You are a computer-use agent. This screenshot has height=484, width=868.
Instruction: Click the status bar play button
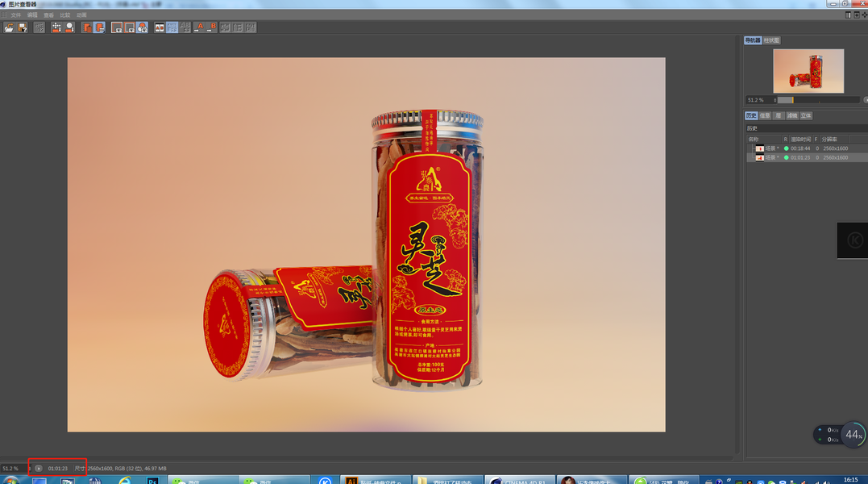[39, 469]
